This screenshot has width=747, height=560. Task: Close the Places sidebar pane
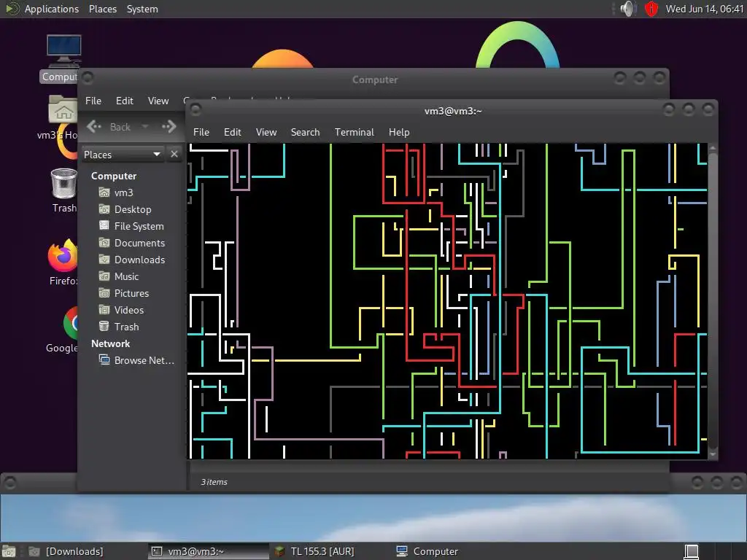point(174,155)
